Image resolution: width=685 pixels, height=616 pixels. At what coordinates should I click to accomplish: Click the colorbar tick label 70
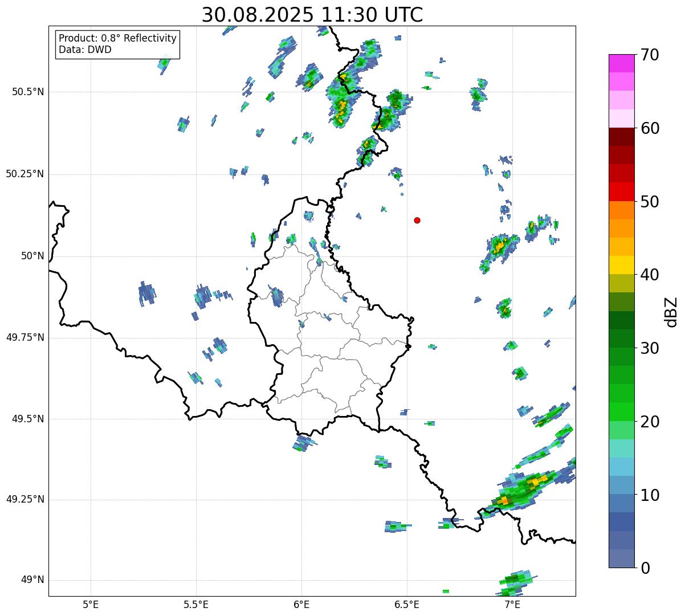pyautogui.click(x=650, y=55)
